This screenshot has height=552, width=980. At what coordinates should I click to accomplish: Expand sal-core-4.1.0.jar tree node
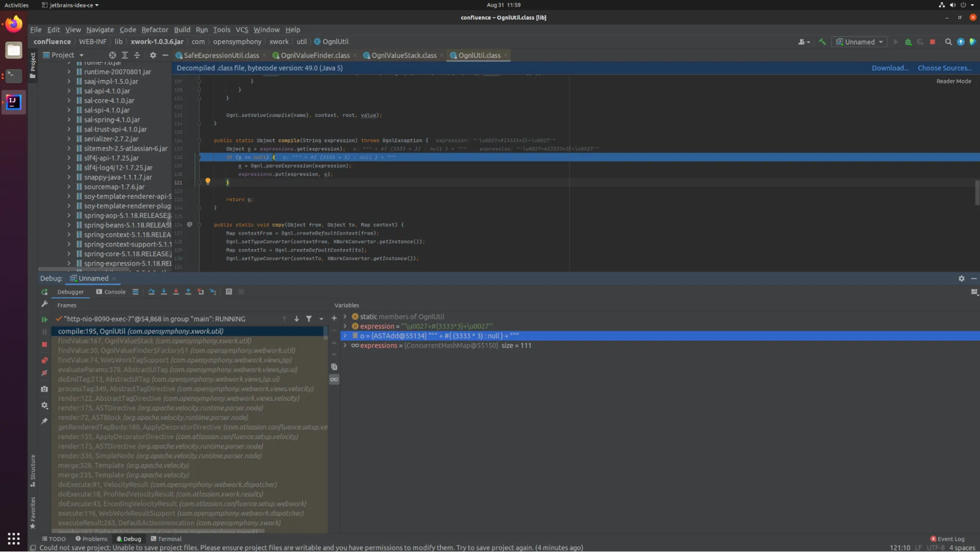tap(69, 101)
